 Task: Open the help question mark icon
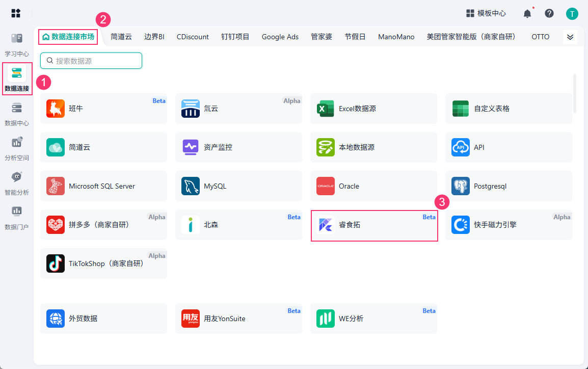tap(549, 13)
